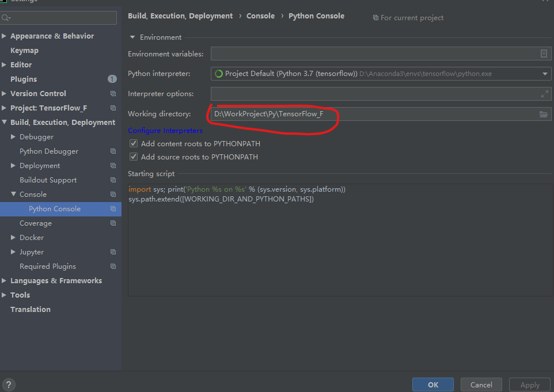Click the '1' badge on Plugins
This screenshot has height=392, width=554.
pos(112,79)
